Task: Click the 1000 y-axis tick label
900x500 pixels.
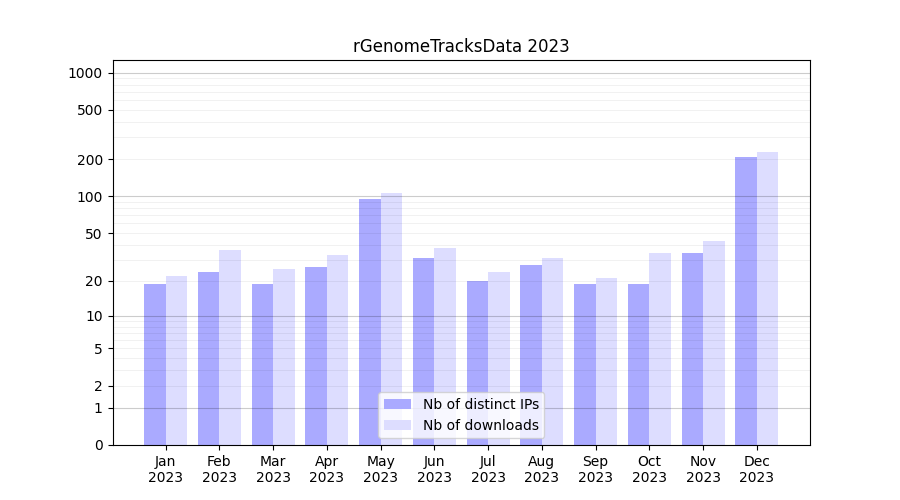Action: coord(85,73)
